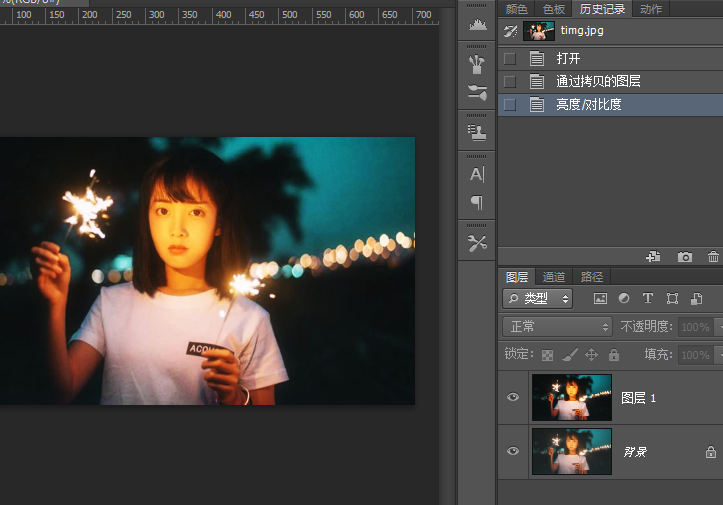723x505 pixels.
Task: Open the Paragraph panel icon
Action: [477, 203]
